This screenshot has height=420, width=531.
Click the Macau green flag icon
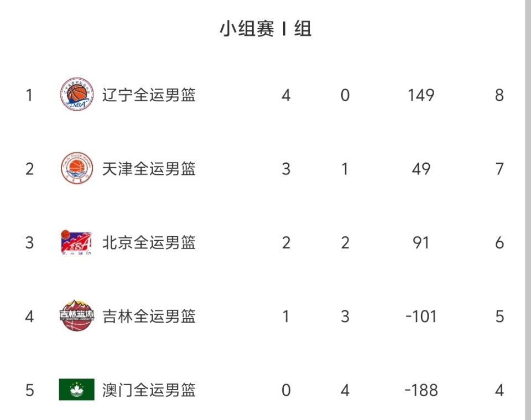[x=76, y=390]
